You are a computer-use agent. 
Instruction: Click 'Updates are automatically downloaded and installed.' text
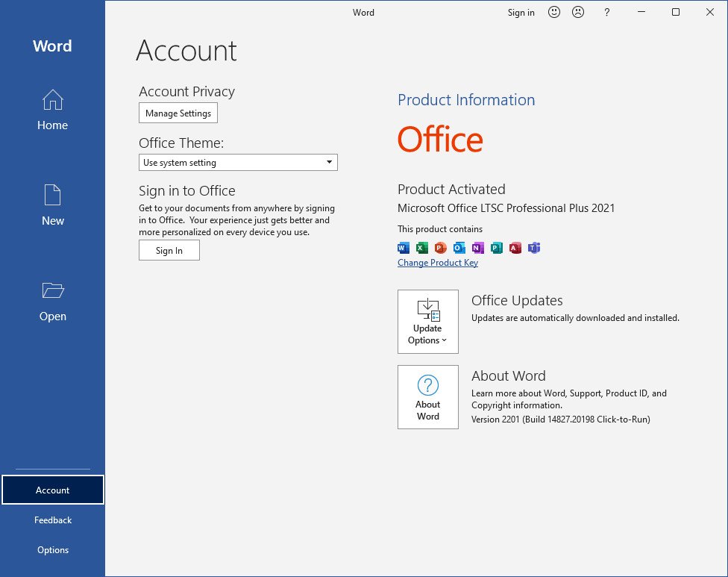coord(575,318)
